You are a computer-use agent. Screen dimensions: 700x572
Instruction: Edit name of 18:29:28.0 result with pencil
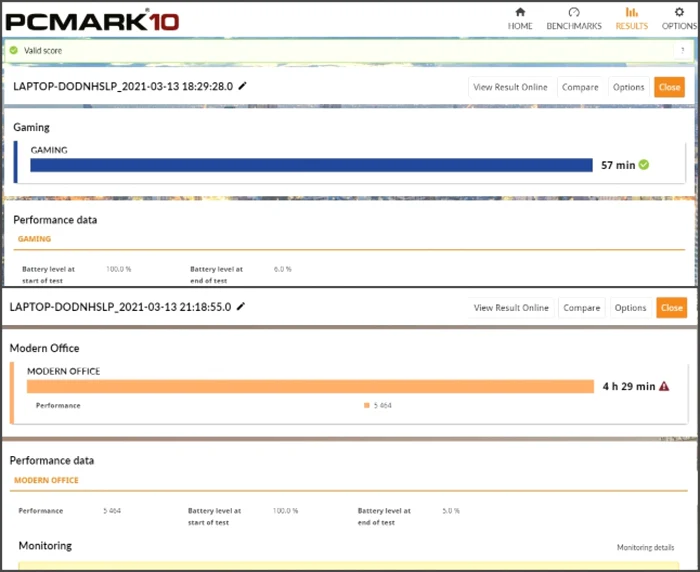242,86
